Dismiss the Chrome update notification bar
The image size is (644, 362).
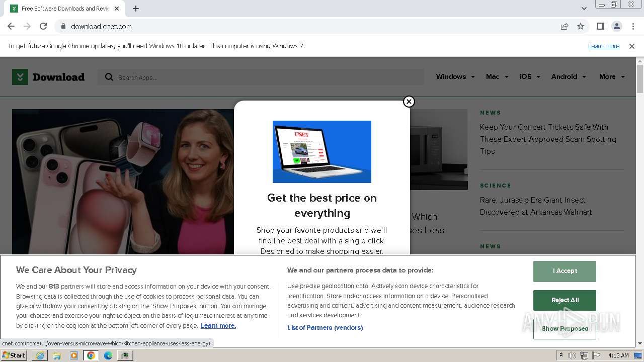click(632, 46)
